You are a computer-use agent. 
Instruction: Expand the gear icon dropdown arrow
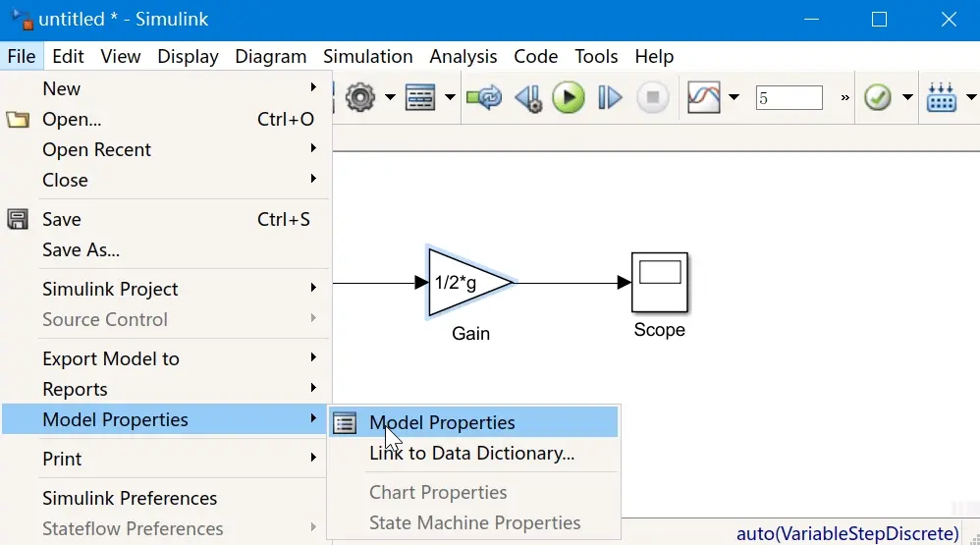[x=390, y=97]
